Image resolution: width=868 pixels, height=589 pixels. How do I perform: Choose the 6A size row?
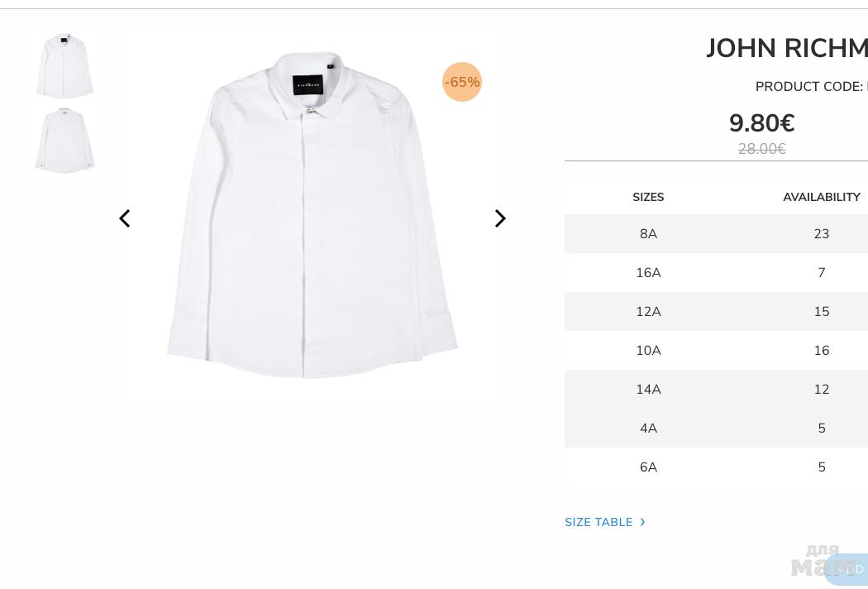(648, 467)
